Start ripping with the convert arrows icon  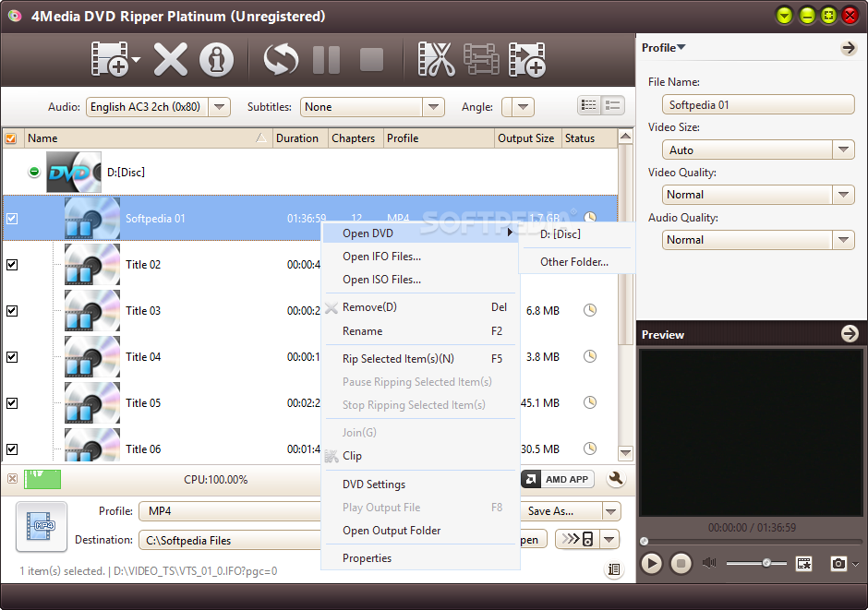281,59
